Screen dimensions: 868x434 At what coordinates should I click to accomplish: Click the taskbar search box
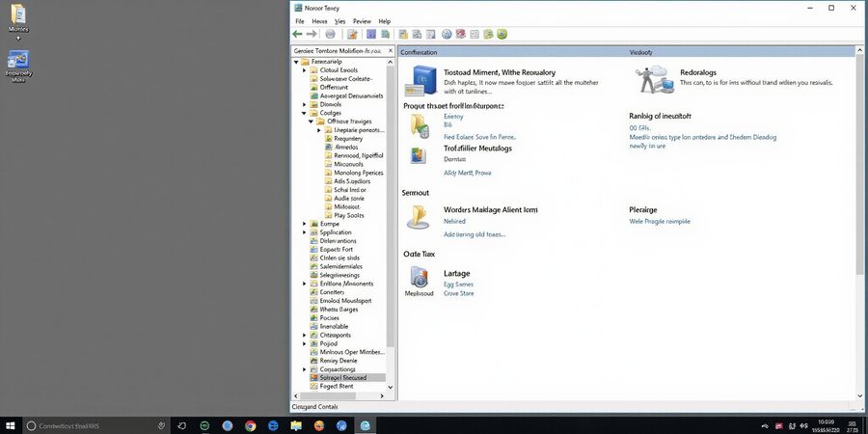[97, 425]
